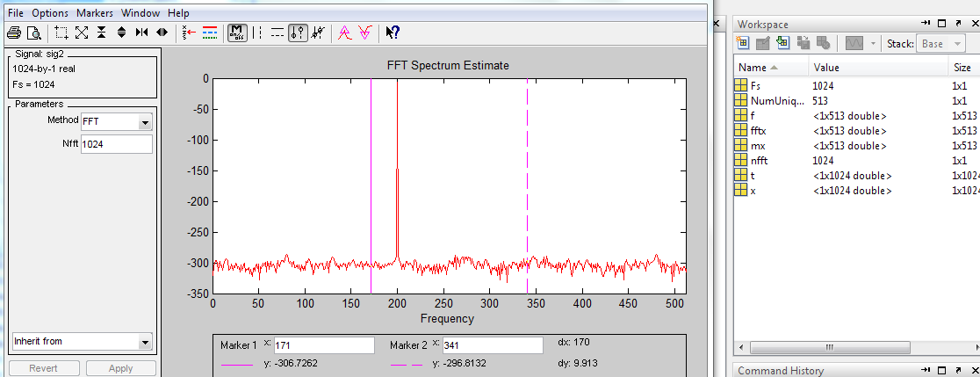Click Workspace panel dock-pin arrow icon
The width and height of the screenshot is (980, 377).
pos(926,24)
